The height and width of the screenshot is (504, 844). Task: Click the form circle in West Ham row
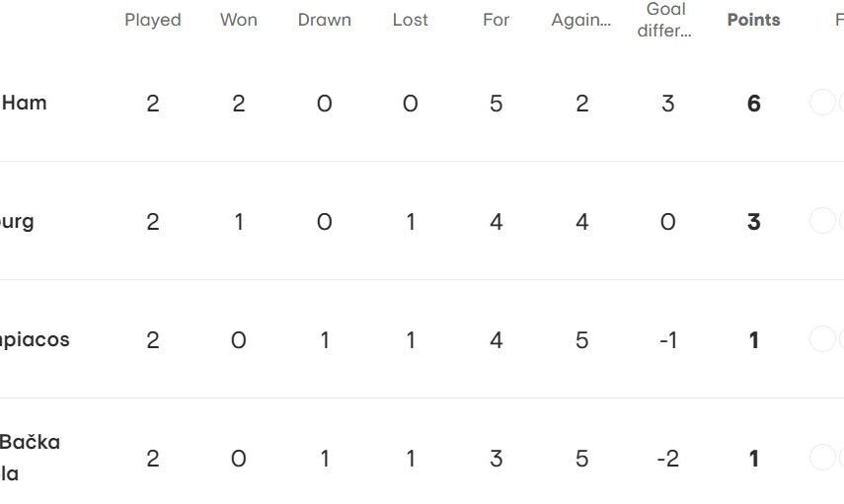[x=822, y=103]
